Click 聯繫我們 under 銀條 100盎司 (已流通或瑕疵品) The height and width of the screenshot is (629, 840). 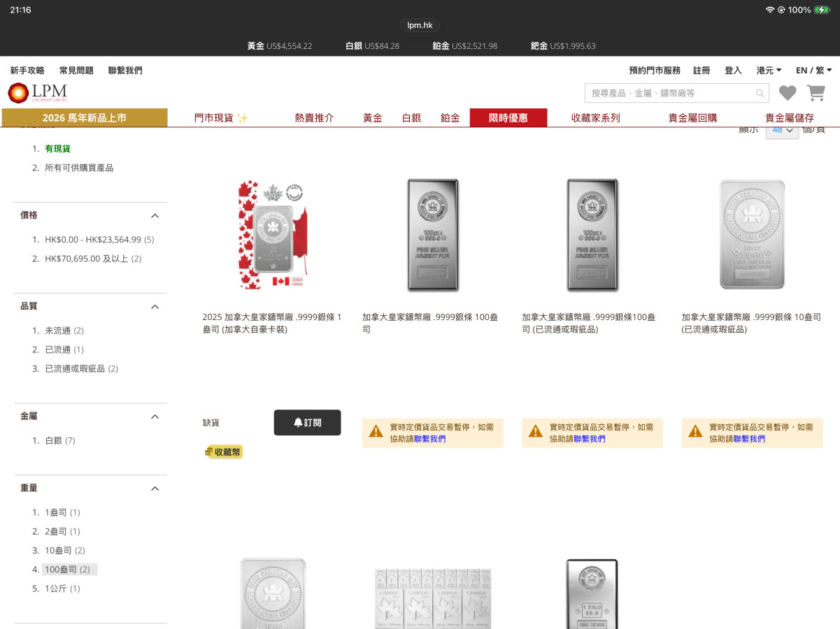coord(590,439)
